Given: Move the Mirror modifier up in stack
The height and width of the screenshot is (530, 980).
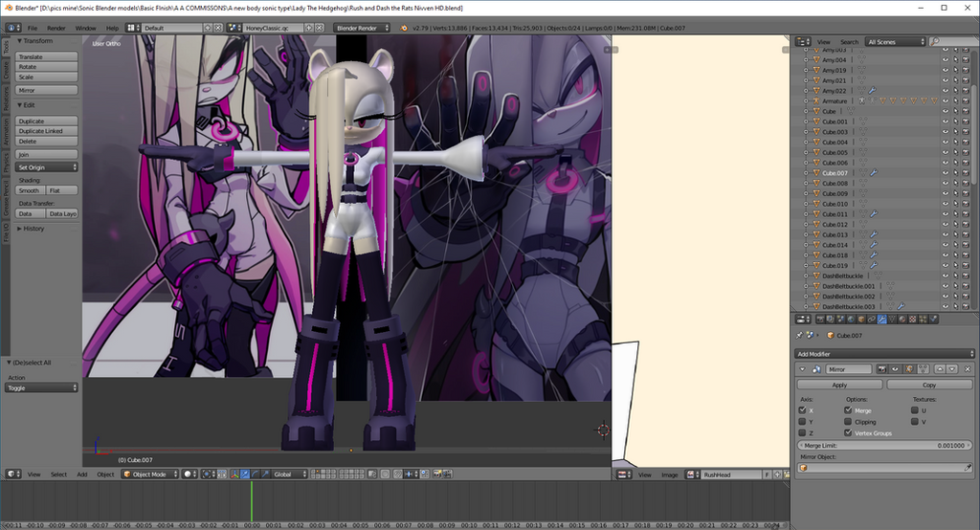Looking at the screenshot, I should click(x=940, y=368).
